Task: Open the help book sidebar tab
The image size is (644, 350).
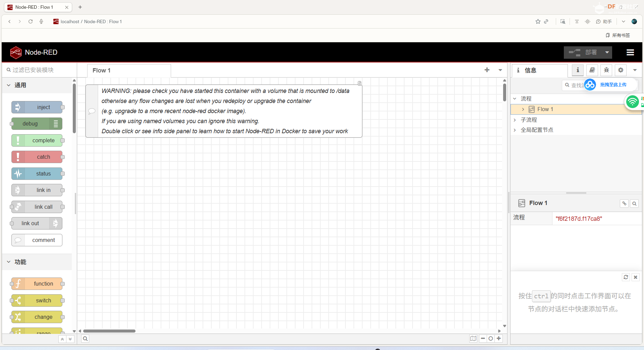Action: (592, 70)
